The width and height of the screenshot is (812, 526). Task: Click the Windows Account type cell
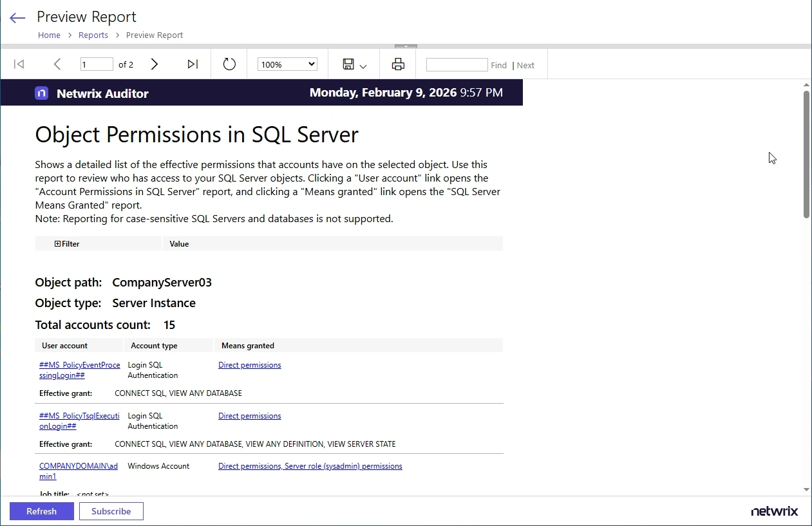(x=158, y=466)
